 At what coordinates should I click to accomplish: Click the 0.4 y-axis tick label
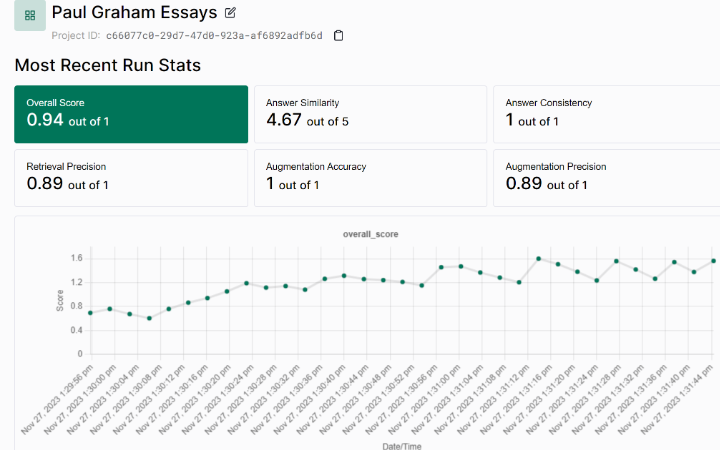pyautogui.click(x=77, y=330)
